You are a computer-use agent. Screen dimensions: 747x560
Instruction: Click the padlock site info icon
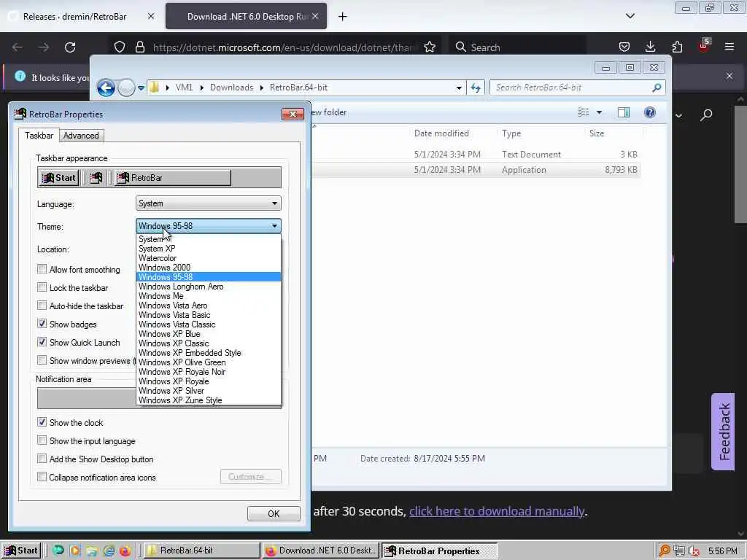click(139, 47)
